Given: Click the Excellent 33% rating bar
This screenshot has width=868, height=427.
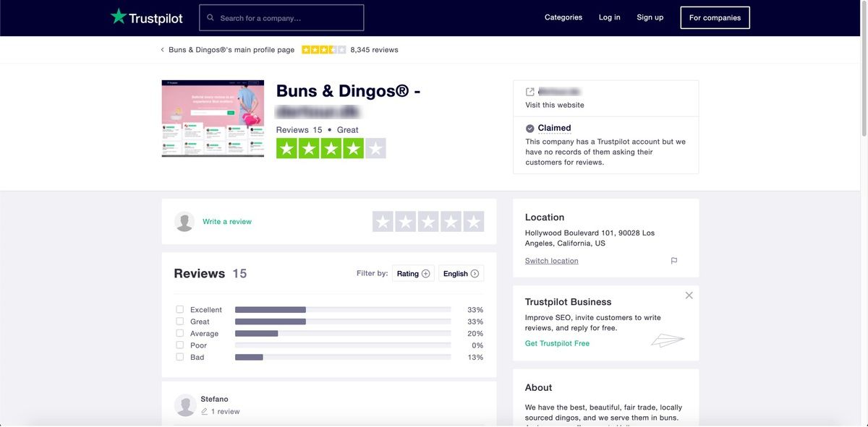Looking at the screenshot, I should [343, 310].
